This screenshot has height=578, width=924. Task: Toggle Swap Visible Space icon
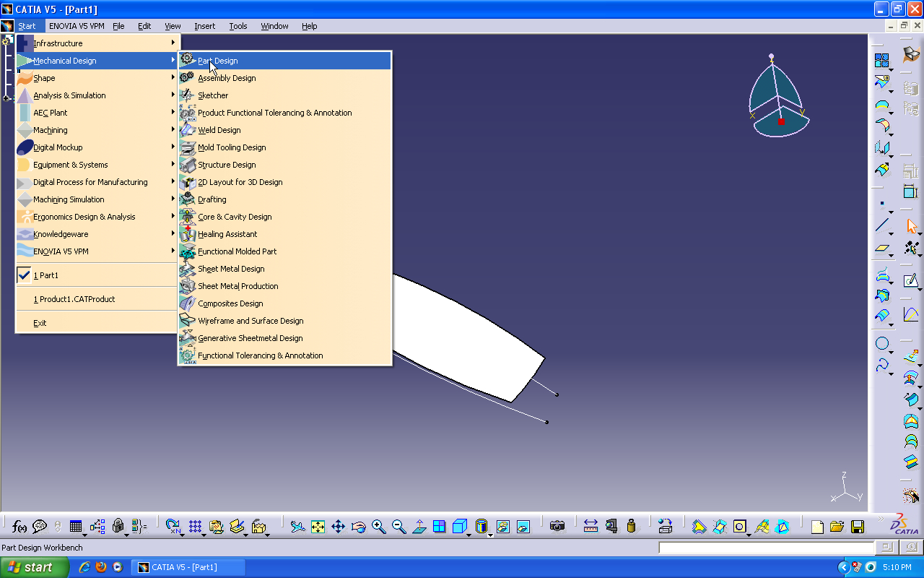coord(523,527)
